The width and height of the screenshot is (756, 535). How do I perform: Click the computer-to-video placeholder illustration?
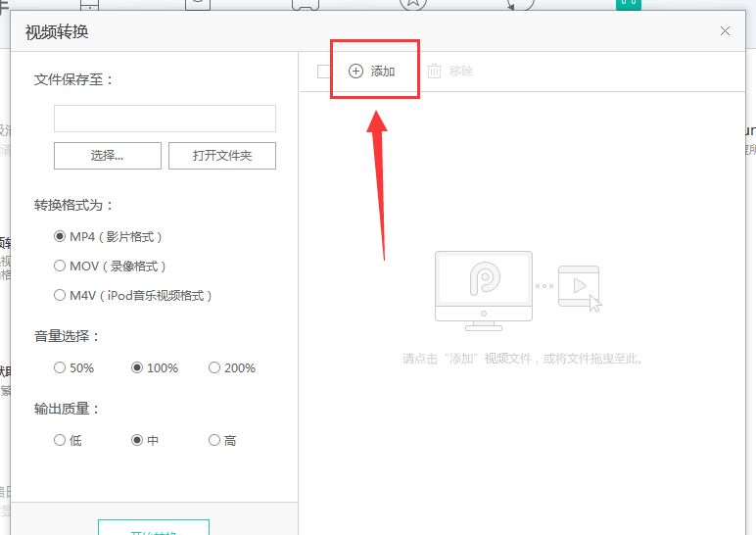(518, 291)
